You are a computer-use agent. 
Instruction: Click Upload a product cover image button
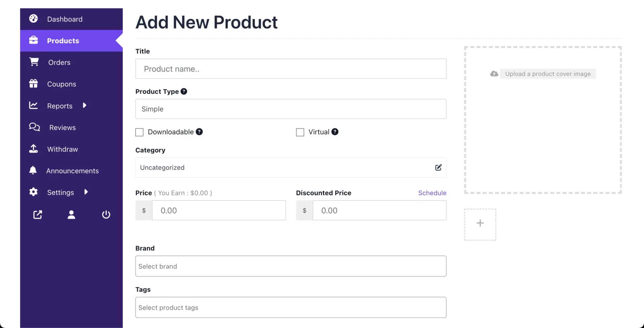pos(548,74)
